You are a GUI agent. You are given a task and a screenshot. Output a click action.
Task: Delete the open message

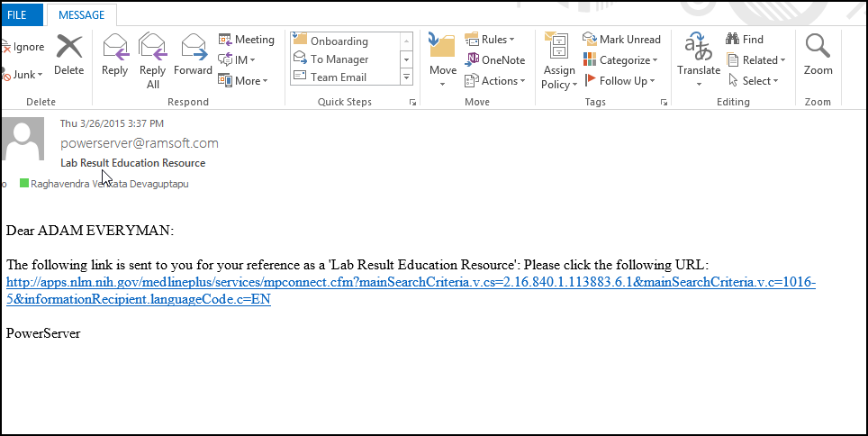coord(68,55)
